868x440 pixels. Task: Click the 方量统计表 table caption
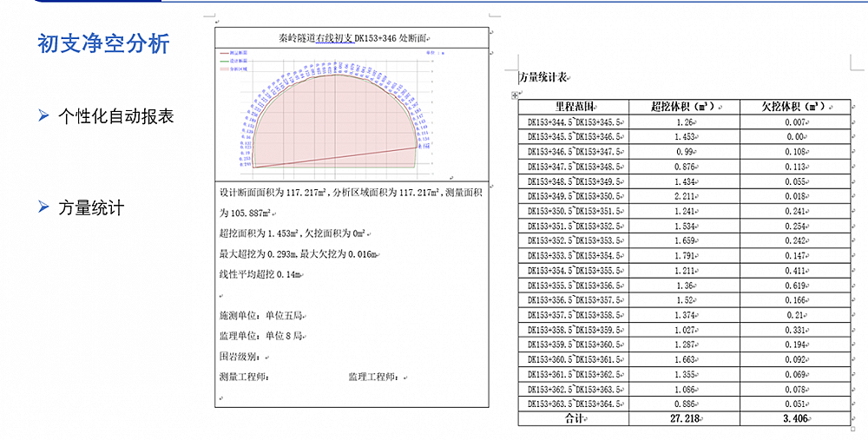pyautogui.click(x=543, y=77)
